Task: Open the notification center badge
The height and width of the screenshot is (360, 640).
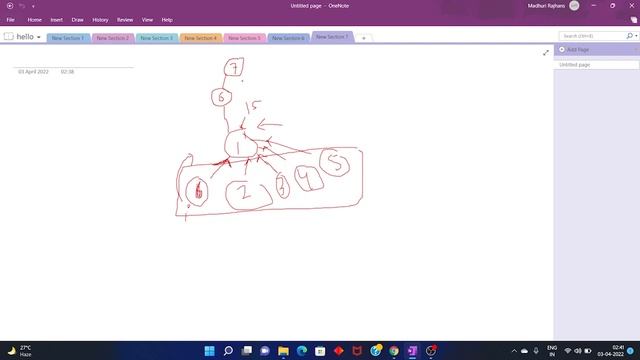Action: 630,351
